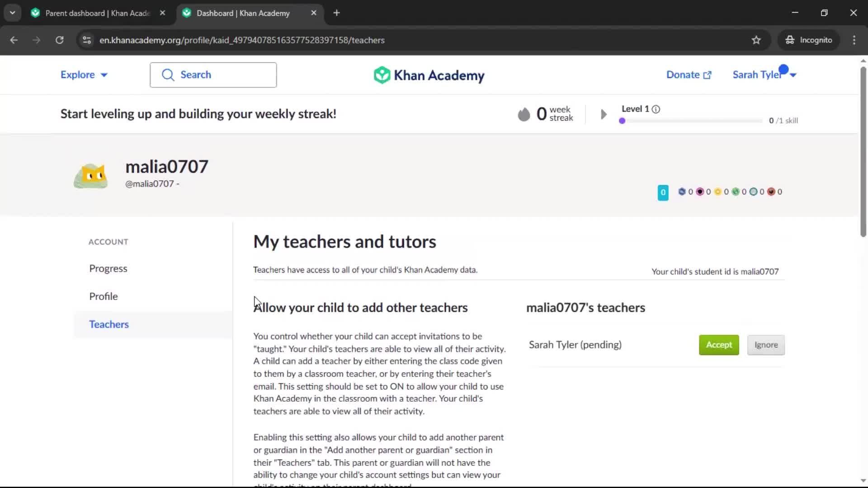The width and height of the screenshot is (868, 488).
Task: Click the '0 /1 skill' text
Action: pyautogui.click(x=783, y=121)
